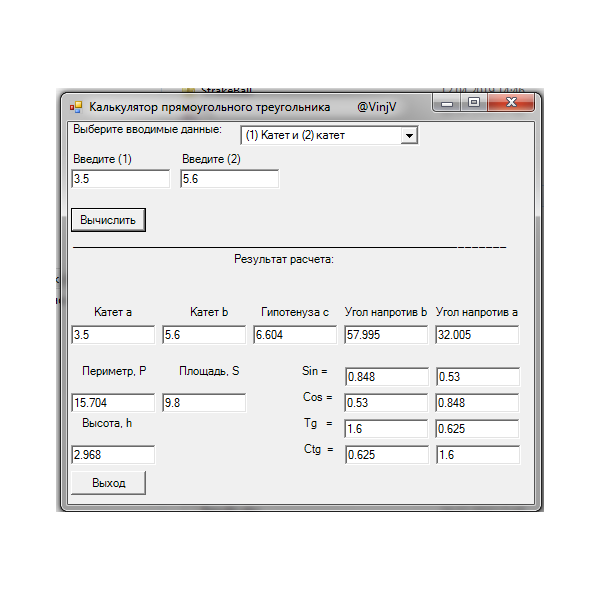Viewport: 600px width, 600px height.
Task: Click the 'Введите (2)' label
Action: pos(211,159)
